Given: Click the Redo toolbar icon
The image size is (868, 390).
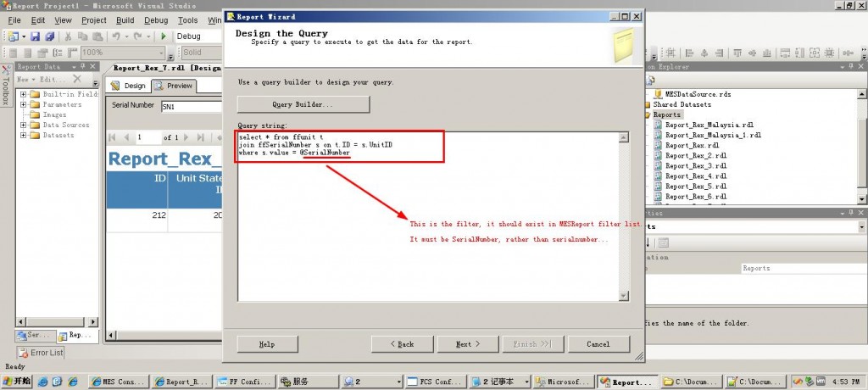Looking at the screenshot, I should (x=138, y=36).
